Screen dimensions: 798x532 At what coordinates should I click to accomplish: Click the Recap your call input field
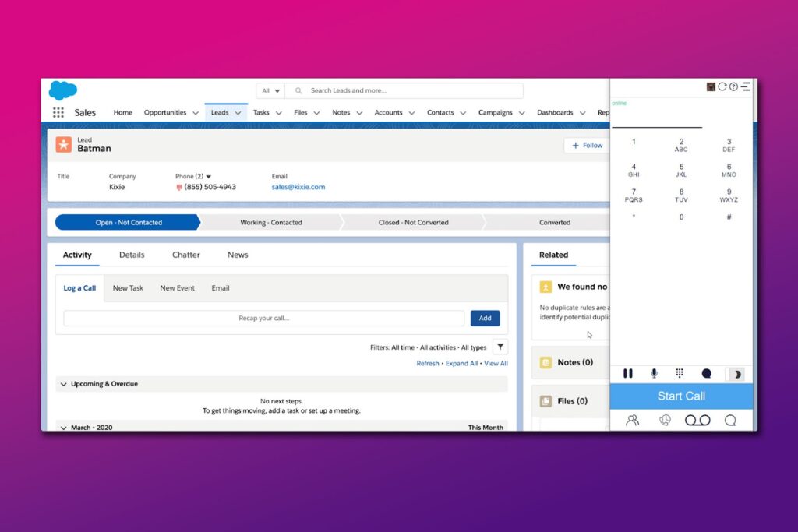[x=263, y=318]
